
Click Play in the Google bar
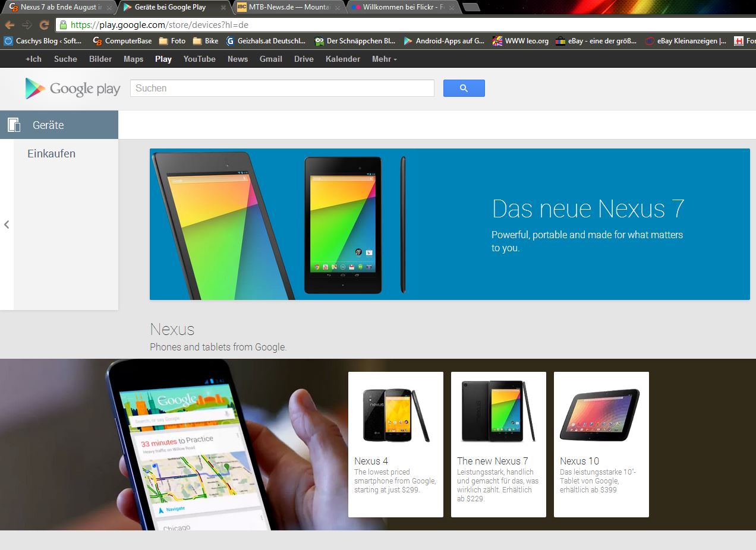(x=163, y=59)
